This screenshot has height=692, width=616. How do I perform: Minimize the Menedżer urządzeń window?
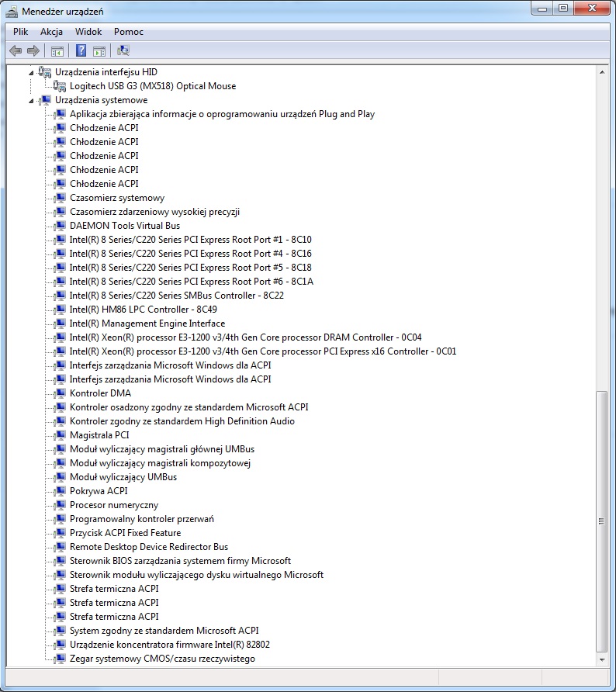click(542, 9)
